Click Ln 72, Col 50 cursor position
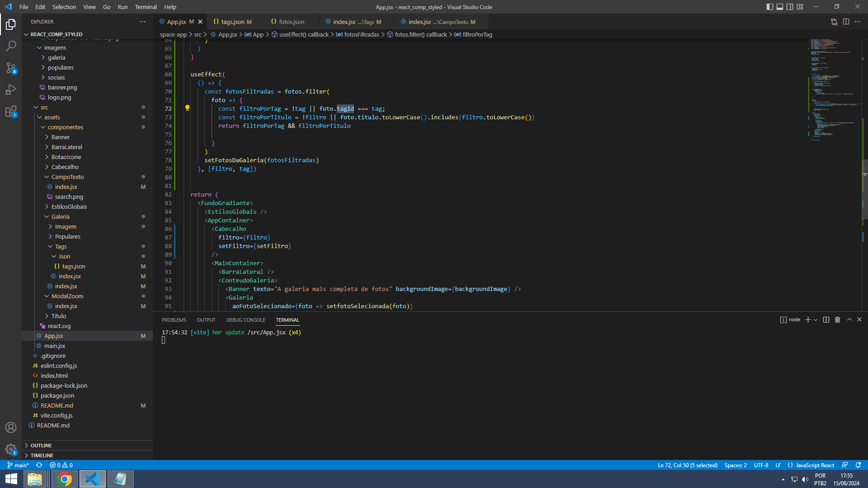Viewport: 868px width, 488px height. tap(688, 465)
